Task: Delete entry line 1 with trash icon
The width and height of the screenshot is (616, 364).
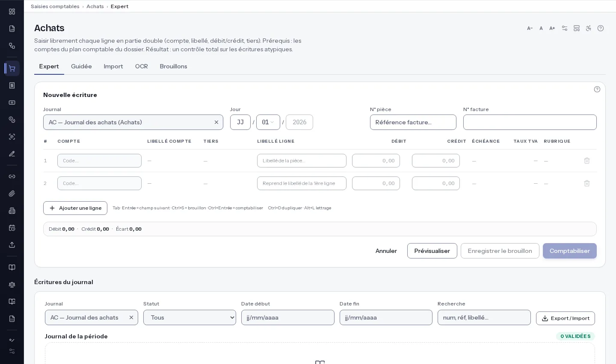Action: [x=587, y=161]
